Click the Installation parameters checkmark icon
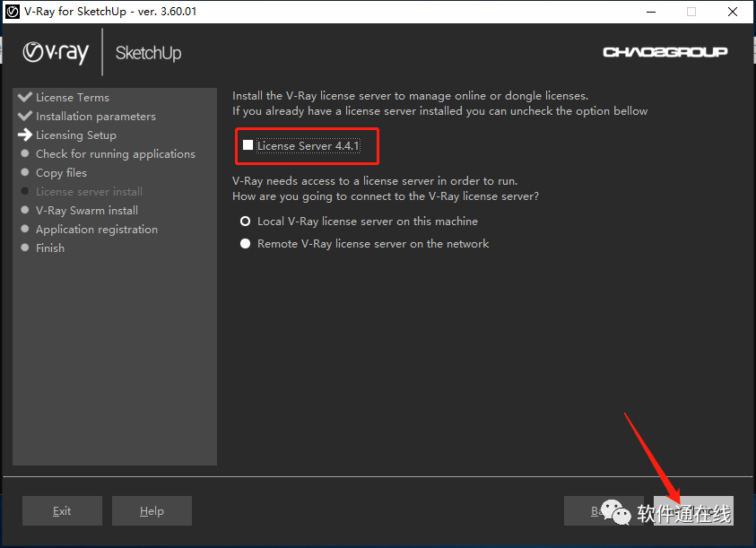The height and width of the screenshot is (548, 756). click(25, 116)
